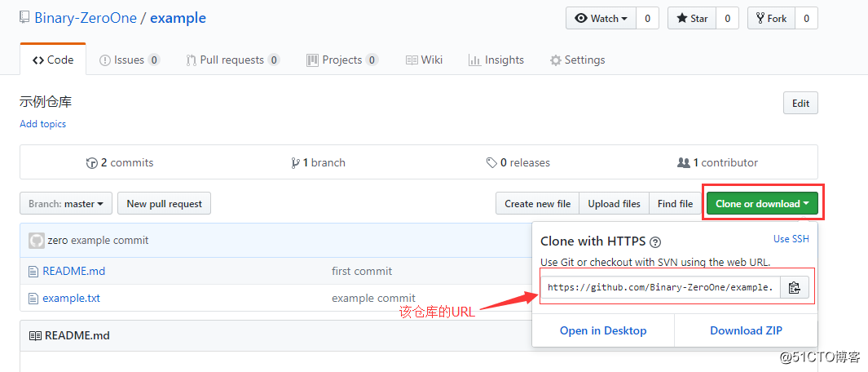The height and width of the screenshot is (372, 868).
Task: Click the Clone with HTTPS help icon
Action: (x=655, y=241)
